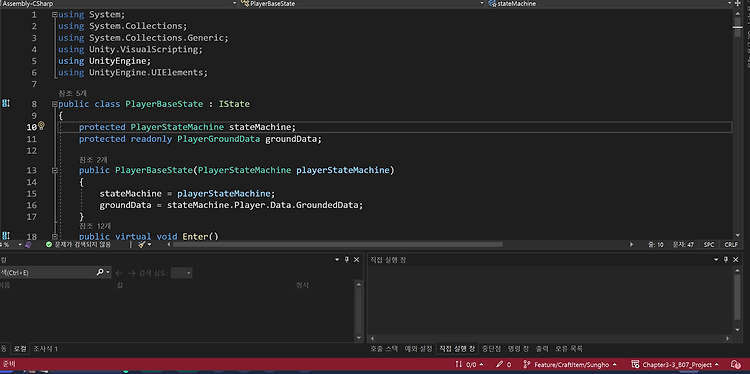
Task: Switch to the 로컬 tab
Action: click(19, 349)
